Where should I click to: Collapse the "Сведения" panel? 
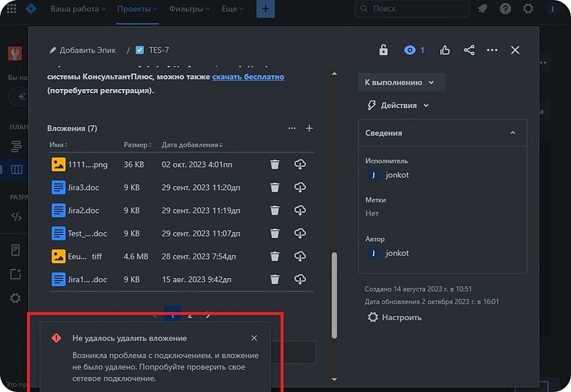pos(513,133)
